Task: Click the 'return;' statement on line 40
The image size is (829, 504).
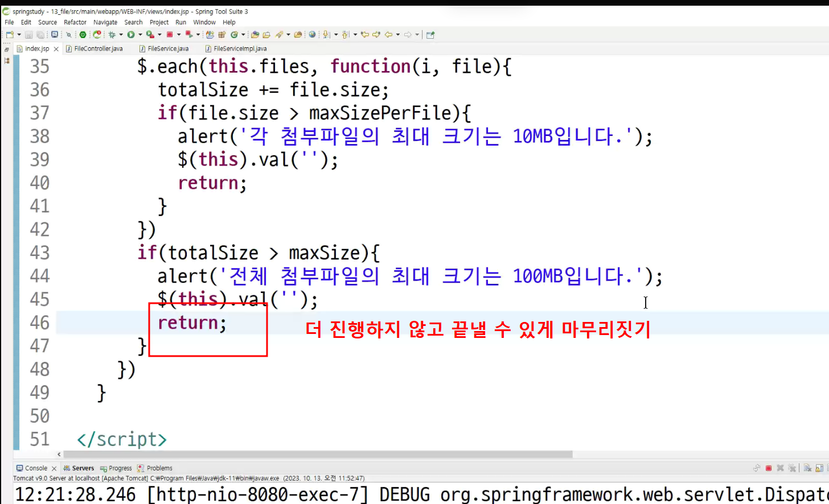Action: click(212, 183)
